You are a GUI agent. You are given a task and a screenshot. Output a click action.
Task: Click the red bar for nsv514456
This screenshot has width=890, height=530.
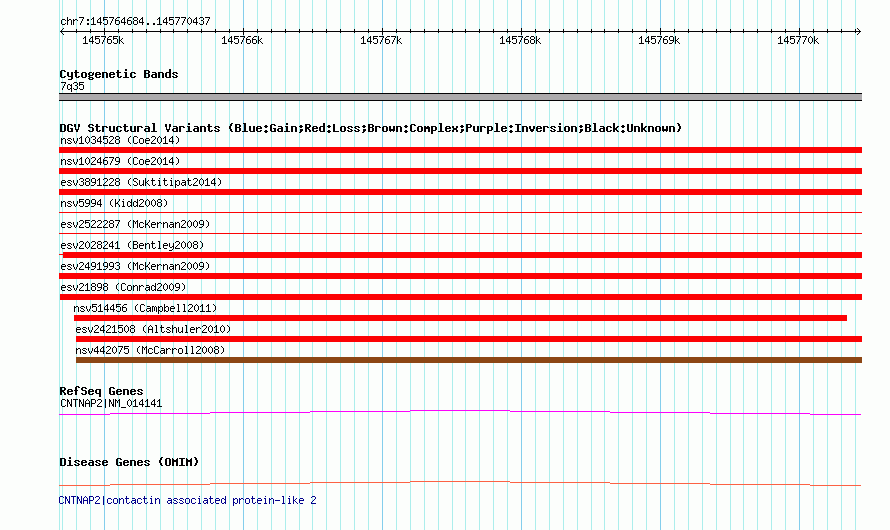click(460, 318)
